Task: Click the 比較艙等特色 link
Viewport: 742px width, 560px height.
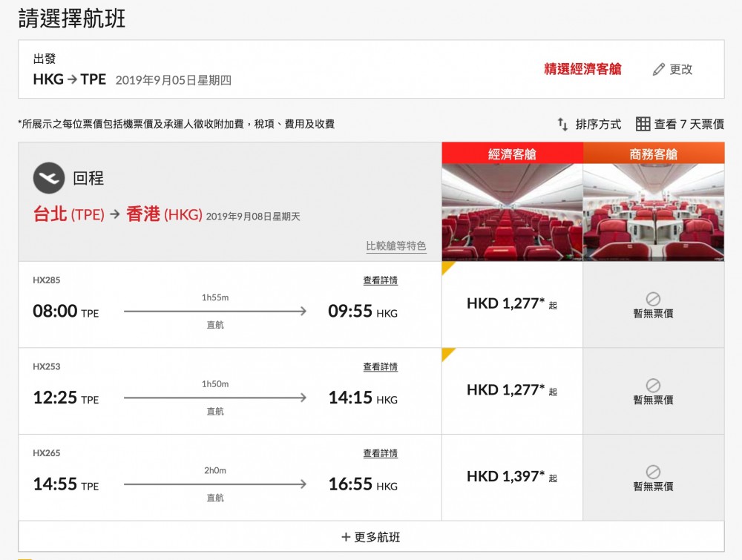Action: pyautogui.click(x=395, y=245)
